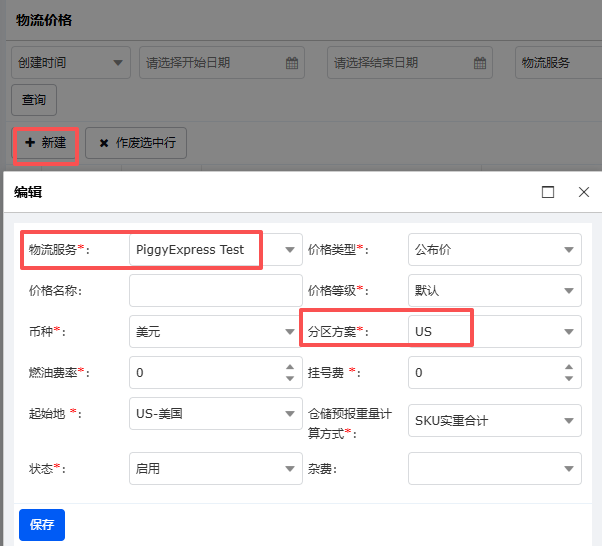Open the end date calendar icon

(x=481, y=63)
